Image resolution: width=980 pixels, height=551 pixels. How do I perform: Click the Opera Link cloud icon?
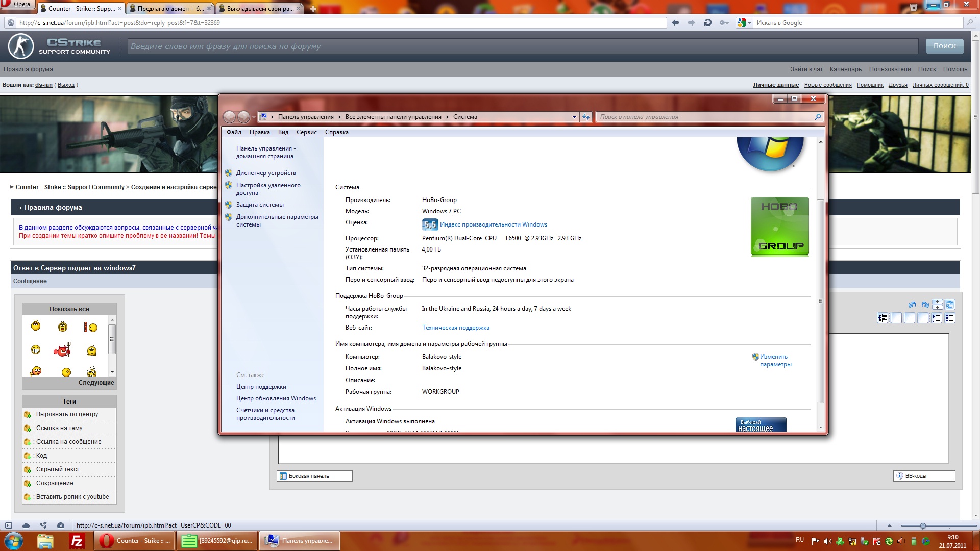click(26, 525)
